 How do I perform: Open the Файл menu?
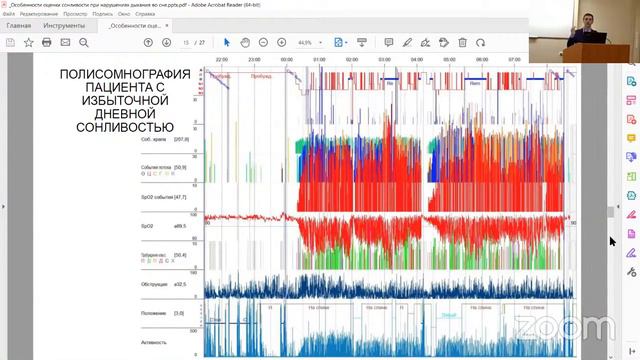(9, 14)
